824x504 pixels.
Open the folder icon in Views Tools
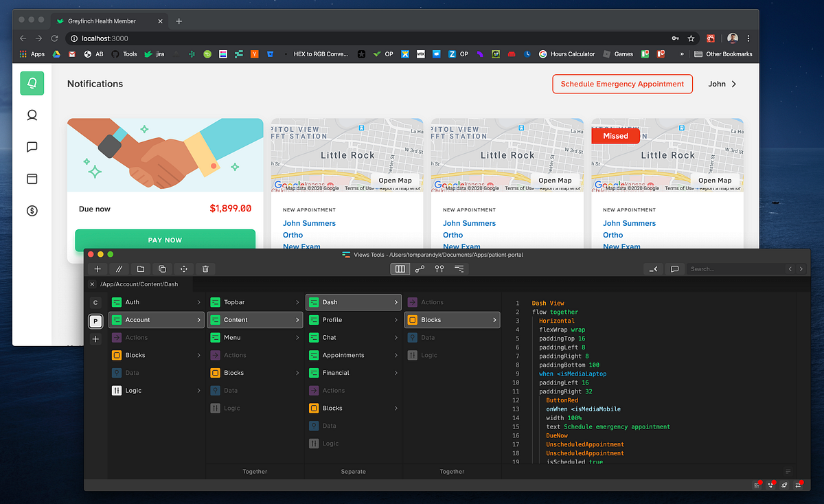pyautogui.click(x=140, y=268)
